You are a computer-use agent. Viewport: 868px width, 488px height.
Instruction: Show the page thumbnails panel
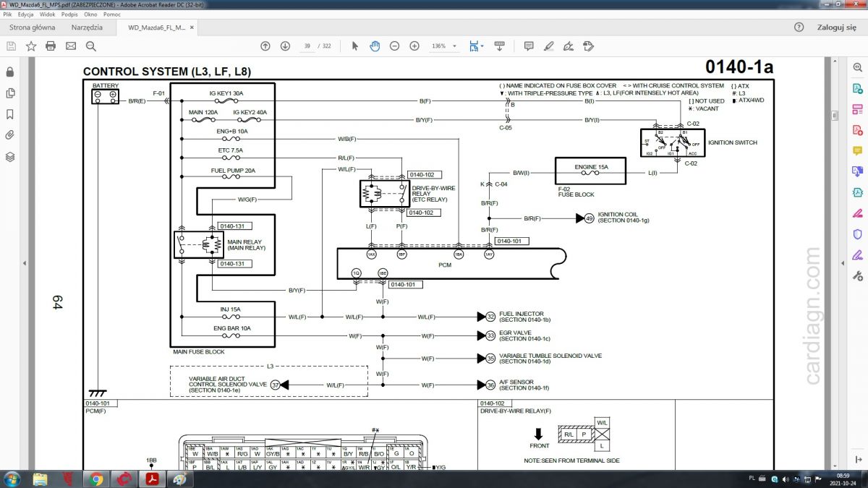point(10,93)
